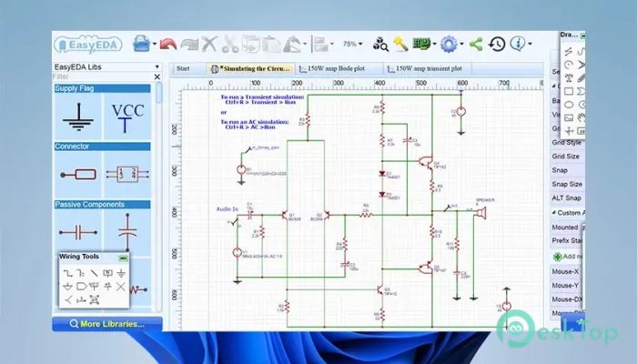637x364 pixels.
Task: Select the No Connect X wiring tool
Action: (121, 287)
